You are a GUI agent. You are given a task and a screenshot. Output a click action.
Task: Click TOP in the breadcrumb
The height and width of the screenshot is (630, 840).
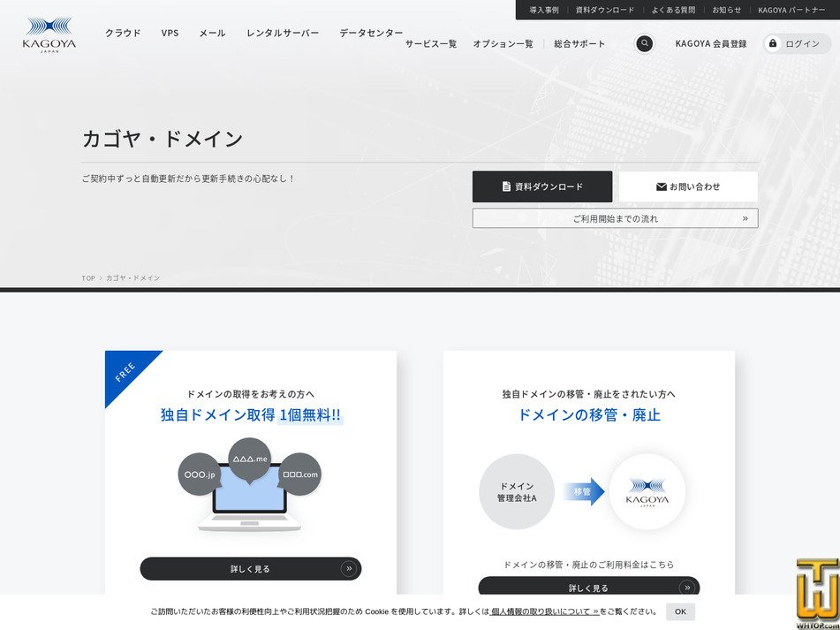click(x=88, y=278)
